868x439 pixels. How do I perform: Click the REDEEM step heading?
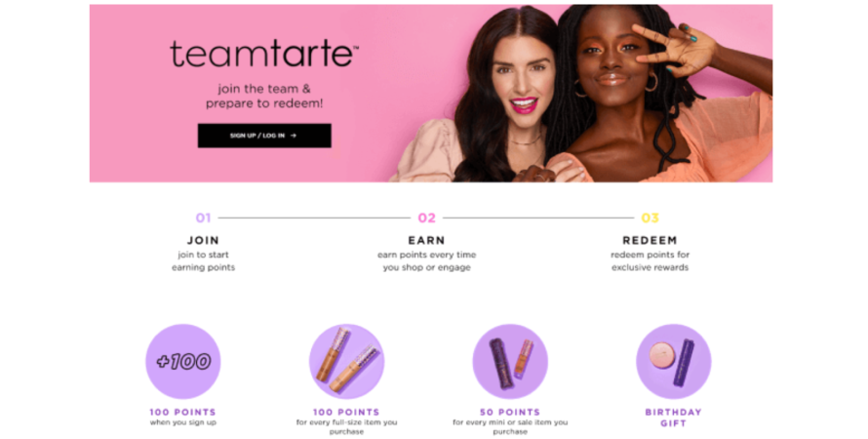650,240
